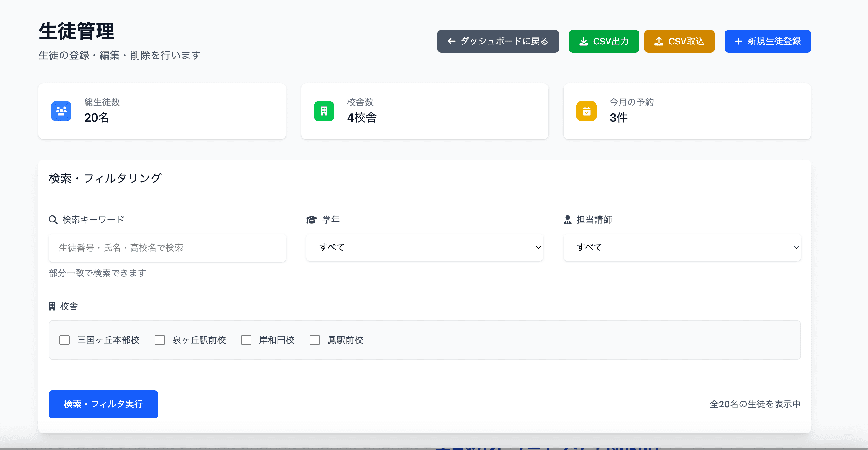This screenshot has width=868, height=450.
Task: Click the green building icon in 校舎数 card
Action: pos(324,111)
